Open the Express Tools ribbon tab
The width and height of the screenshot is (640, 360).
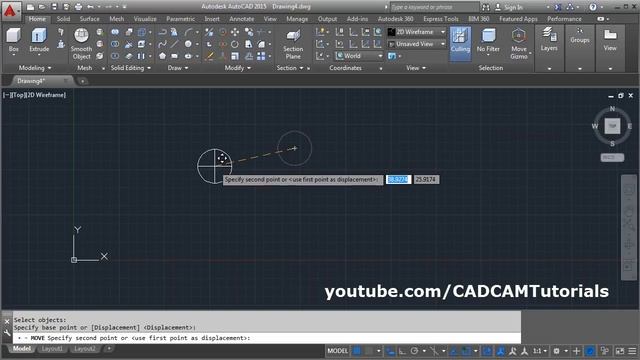tap(441, 19)
